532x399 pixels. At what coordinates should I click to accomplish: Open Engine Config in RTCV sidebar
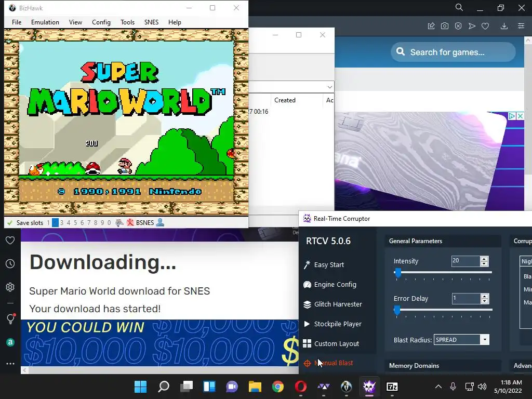(x=335, y=284)
